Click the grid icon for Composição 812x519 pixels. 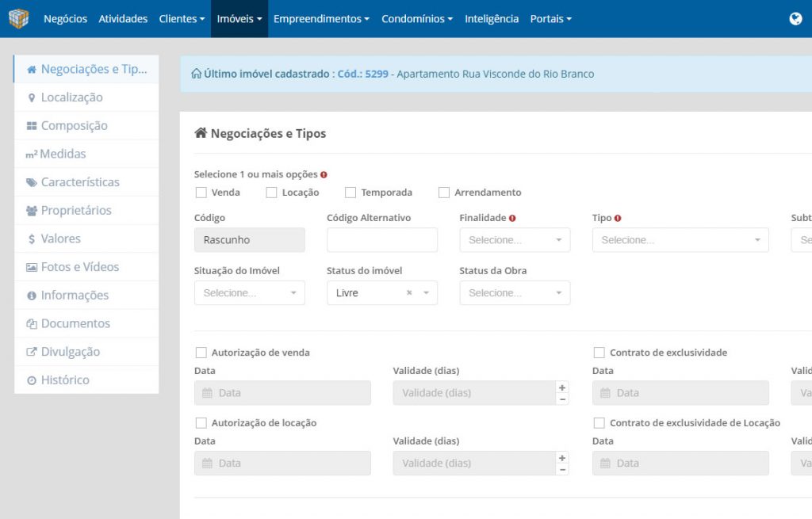32,126
